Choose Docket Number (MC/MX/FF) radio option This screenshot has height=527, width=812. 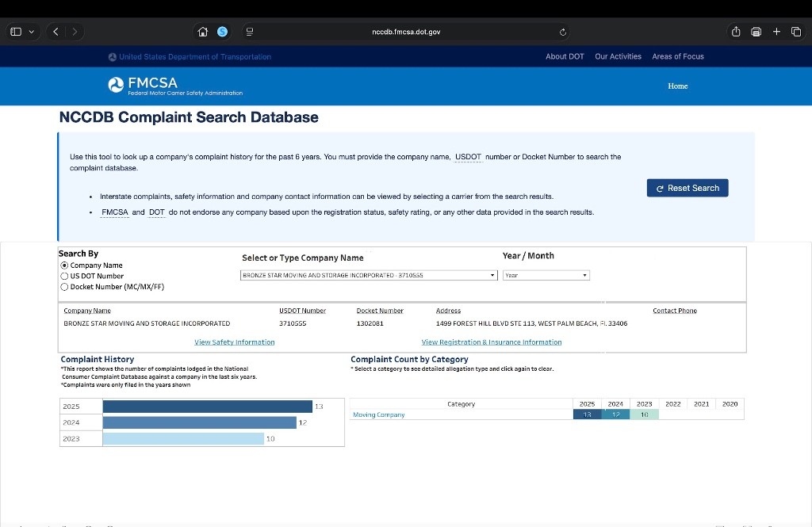tap(65, 287)
